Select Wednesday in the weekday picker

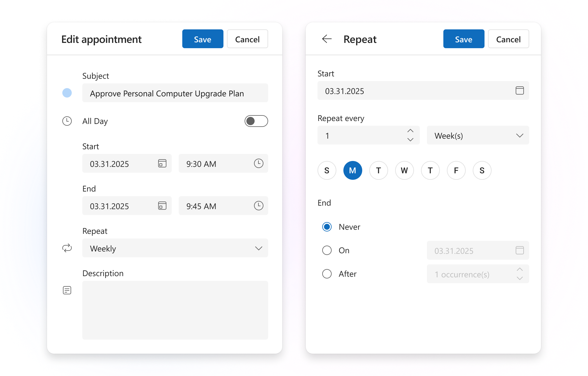tap(404, 170)
